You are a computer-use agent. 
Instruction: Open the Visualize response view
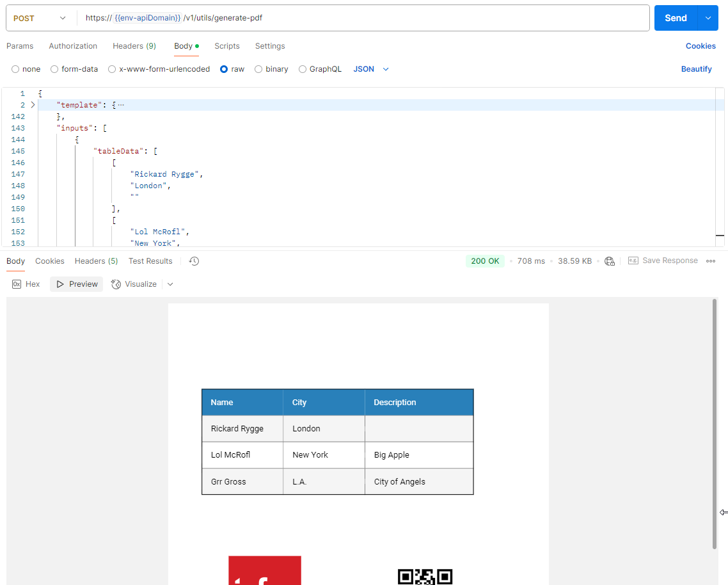coord(134,284)
